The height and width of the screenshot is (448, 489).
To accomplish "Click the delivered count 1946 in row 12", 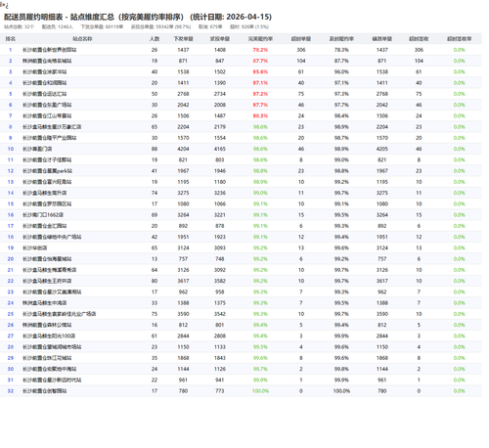I will (220, 171).
